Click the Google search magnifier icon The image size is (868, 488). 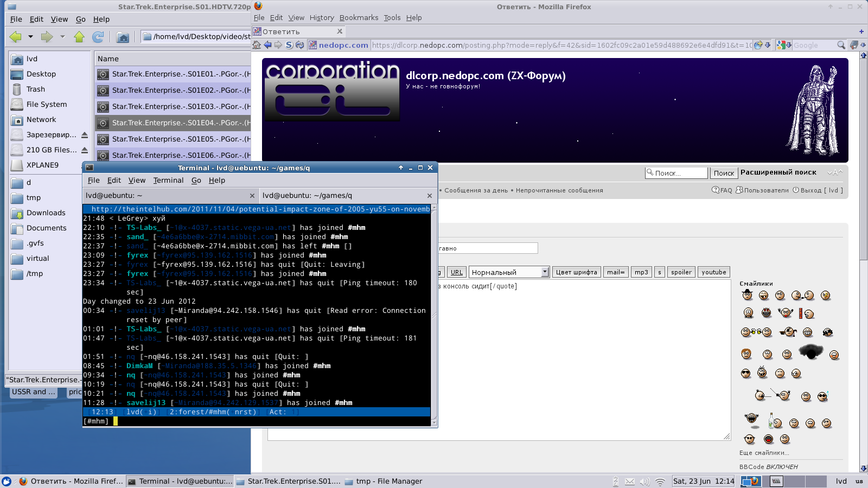pyautogui.click(x=841, y=45)
